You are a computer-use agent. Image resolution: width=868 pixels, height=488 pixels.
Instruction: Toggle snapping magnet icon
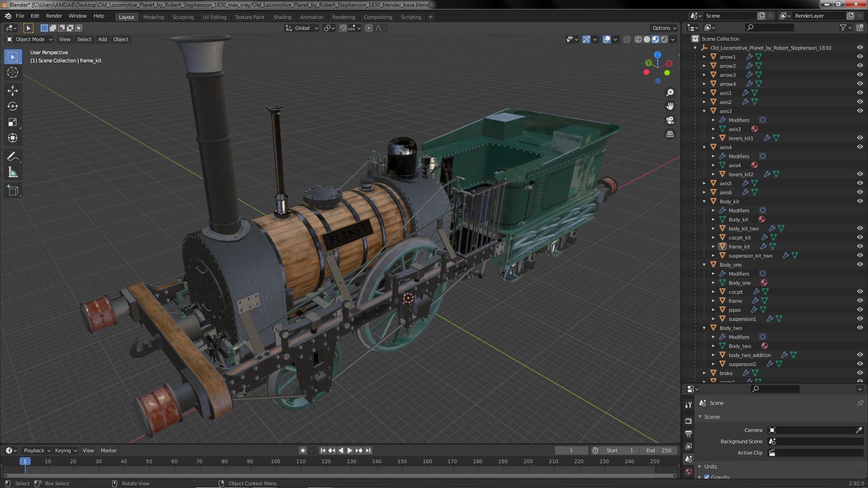tap(343, 28)
